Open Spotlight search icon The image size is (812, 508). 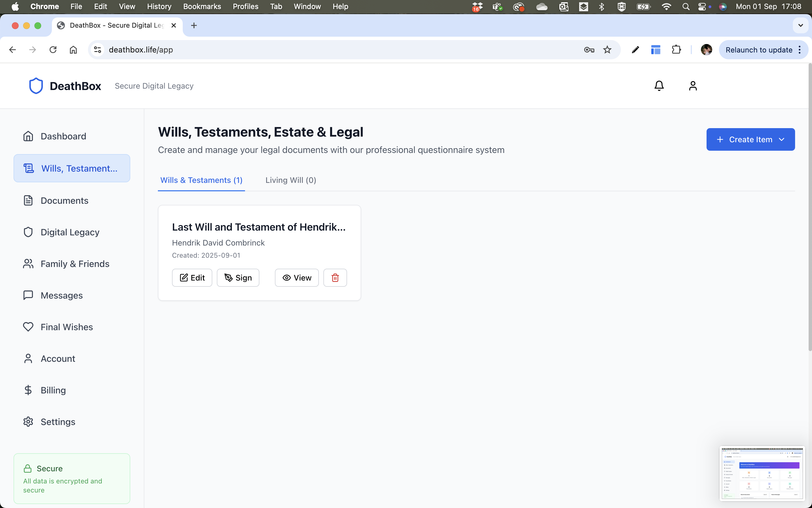tap(686, 6)
